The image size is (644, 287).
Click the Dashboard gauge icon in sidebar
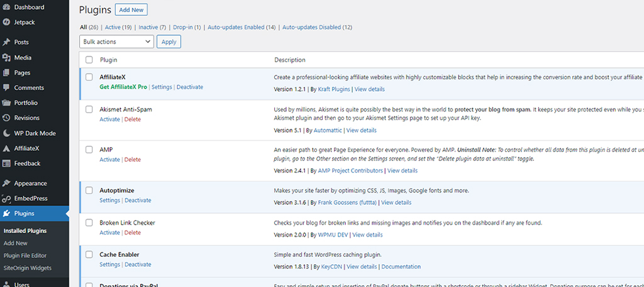pyautogui.click(x=6, y=7)
